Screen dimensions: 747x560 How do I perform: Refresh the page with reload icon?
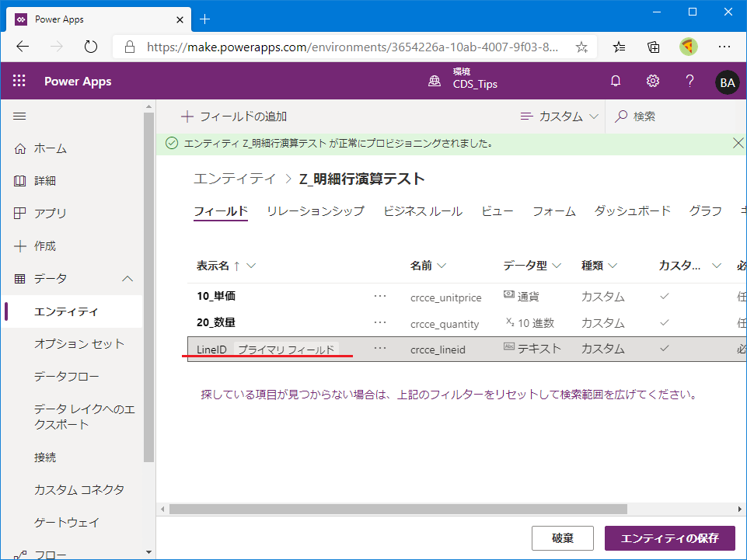click(90, 46)
